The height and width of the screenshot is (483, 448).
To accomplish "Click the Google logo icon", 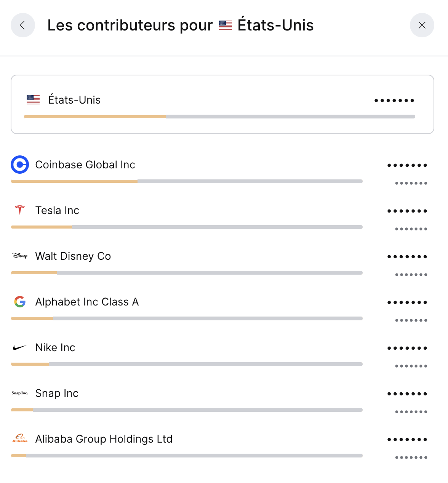I will click(x=20, y=302).
